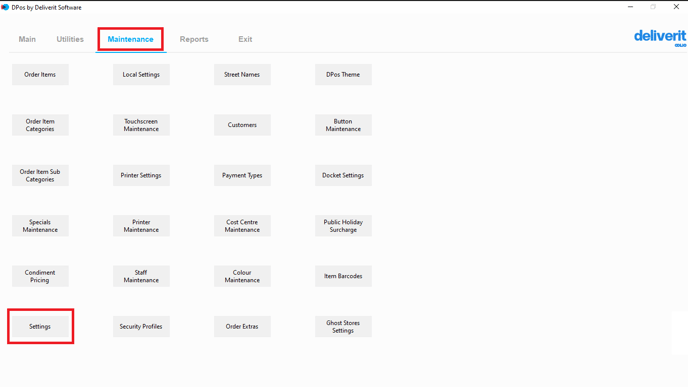Screen dimensions: 688x387
Task: Open Condiment Pricing
Action: (x=40, y=276)
